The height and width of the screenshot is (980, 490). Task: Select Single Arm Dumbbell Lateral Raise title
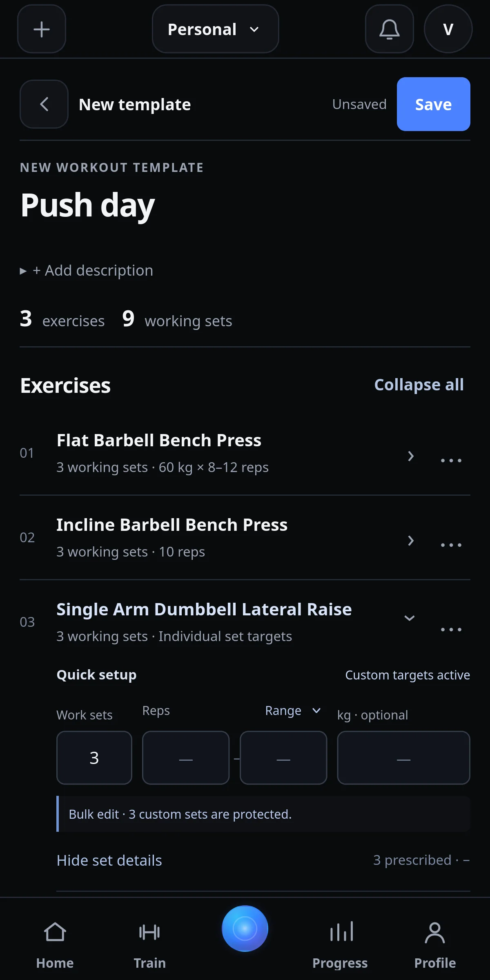click(x=204, y=609)
